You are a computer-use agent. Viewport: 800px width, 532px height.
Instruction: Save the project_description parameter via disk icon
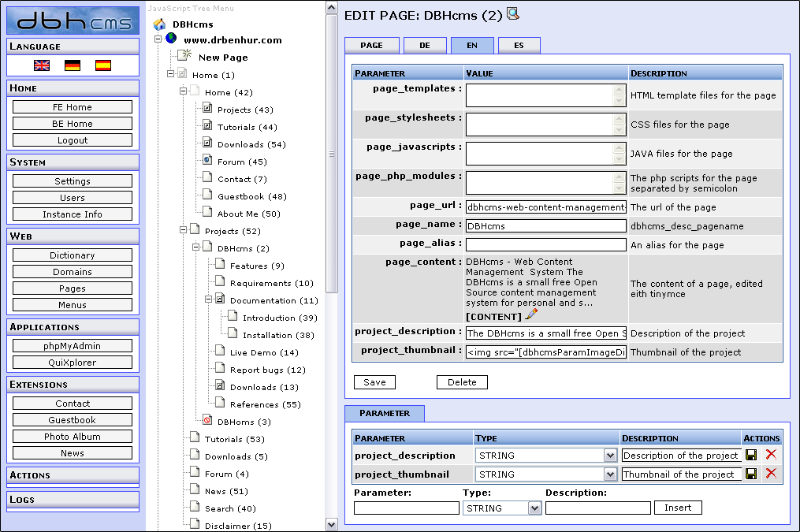[751, 455]
